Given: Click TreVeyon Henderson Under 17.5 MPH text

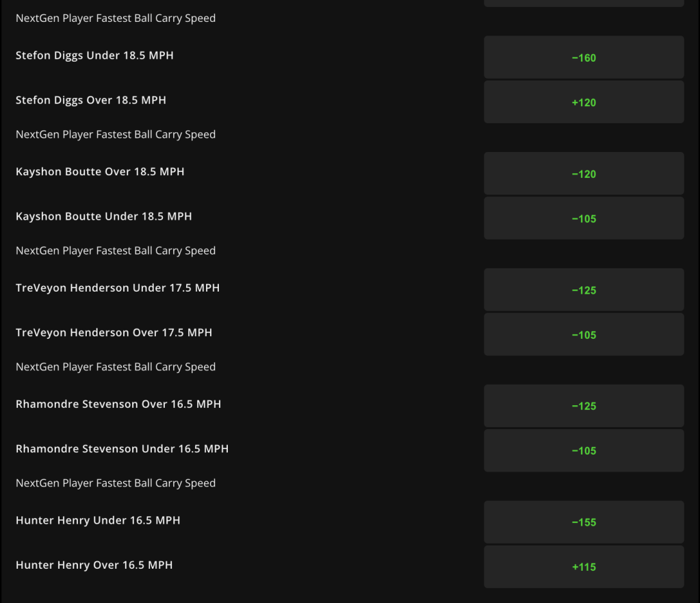Looking at the screenshot, I should coord(118,288).
